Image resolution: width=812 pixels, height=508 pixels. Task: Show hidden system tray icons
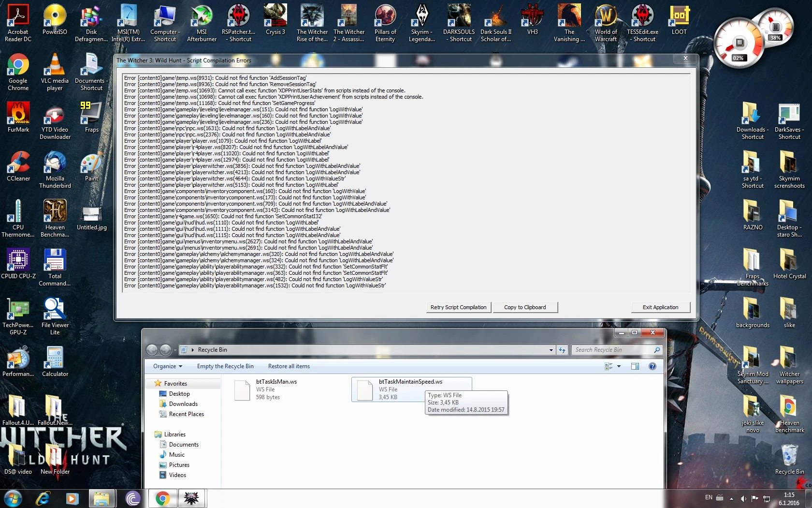point(731,498)
